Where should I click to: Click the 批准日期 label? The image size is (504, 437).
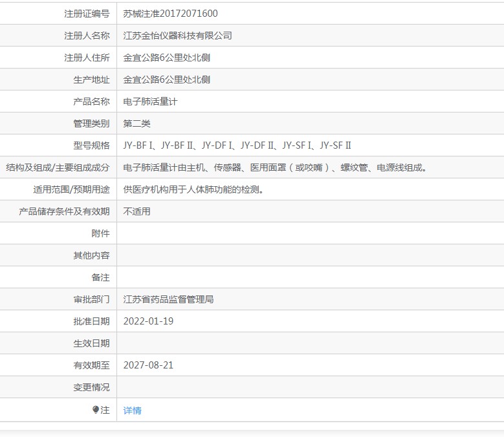[91, 321]
